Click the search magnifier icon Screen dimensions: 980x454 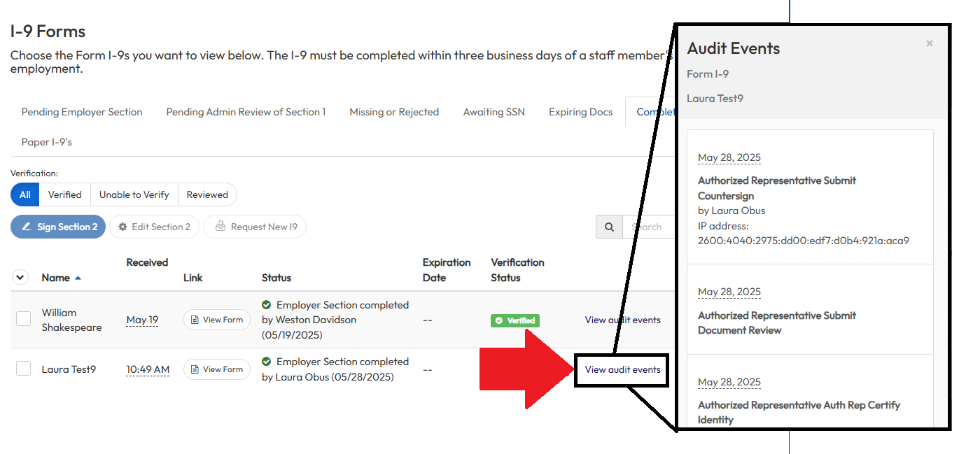pyautogui.click(x=609, y=227)
